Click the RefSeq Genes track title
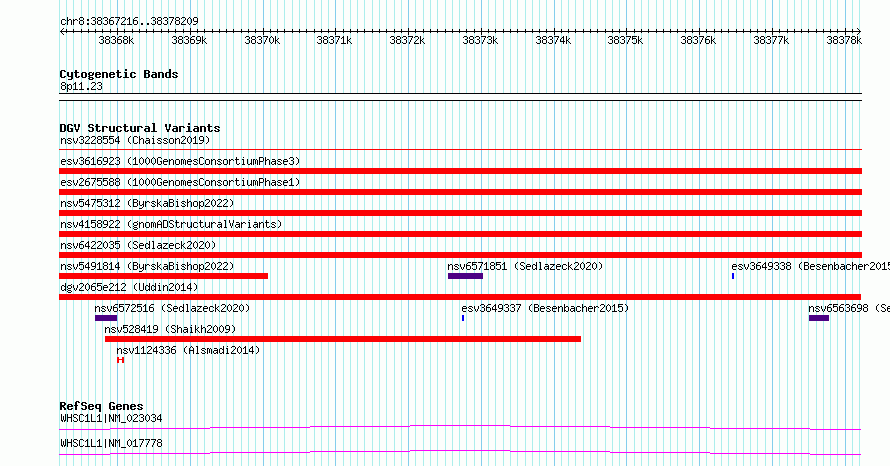The image size is (890, 466). pyautogui.click(x=101, y=406)
